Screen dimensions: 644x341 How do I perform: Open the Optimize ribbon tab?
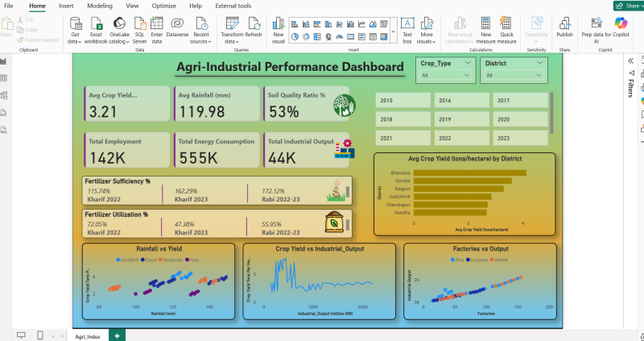click(164, 6)
